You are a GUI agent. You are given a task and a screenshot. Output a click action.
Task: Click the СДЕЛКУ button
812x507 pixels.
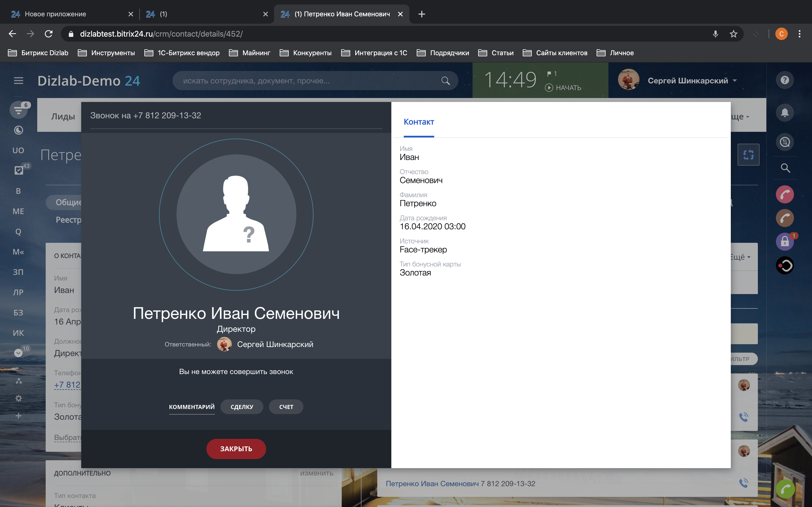pos(242,407)
